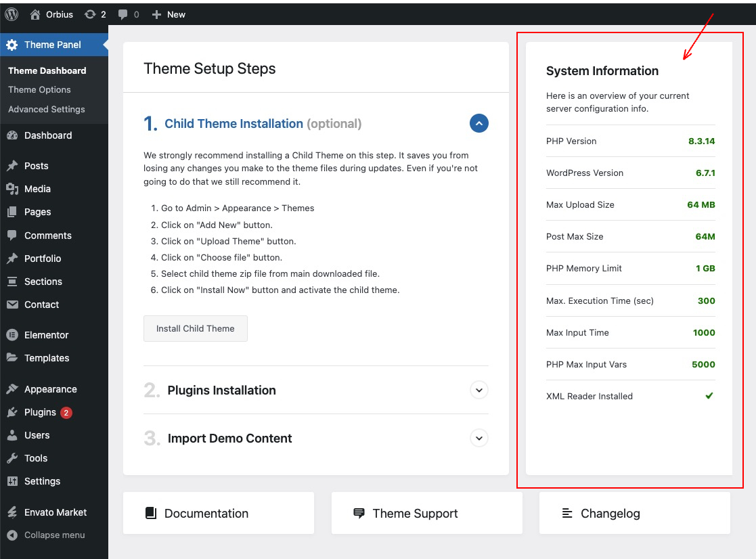This screenshot has height=559, width=756.
Task: Open Advanced Settings submenu item
Action: click(x=46, y=110)
